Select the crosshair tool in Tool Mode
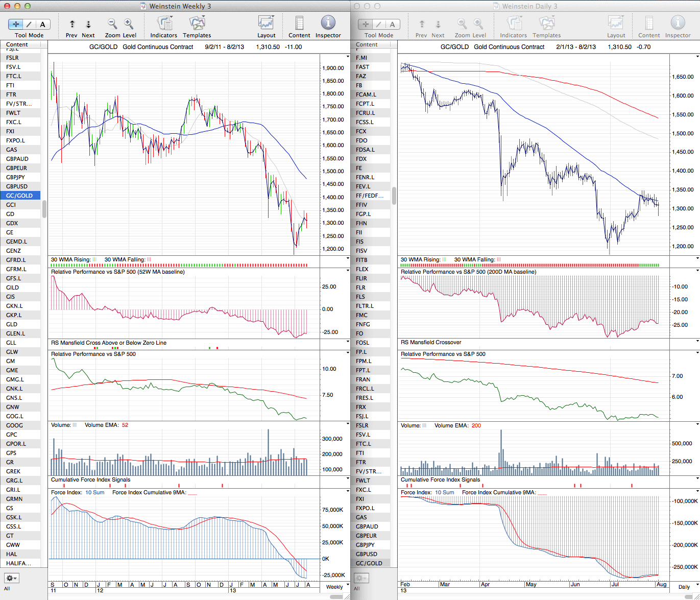Screen dimensions: 700x600 (x=16, y=24)
